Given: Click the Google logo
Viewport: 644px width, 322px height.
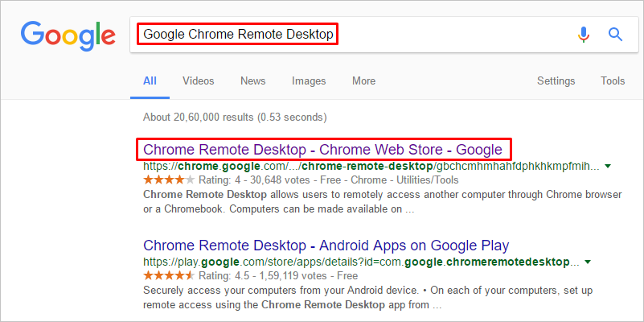Looking at the screenshot, I should (x=68, y=36).
